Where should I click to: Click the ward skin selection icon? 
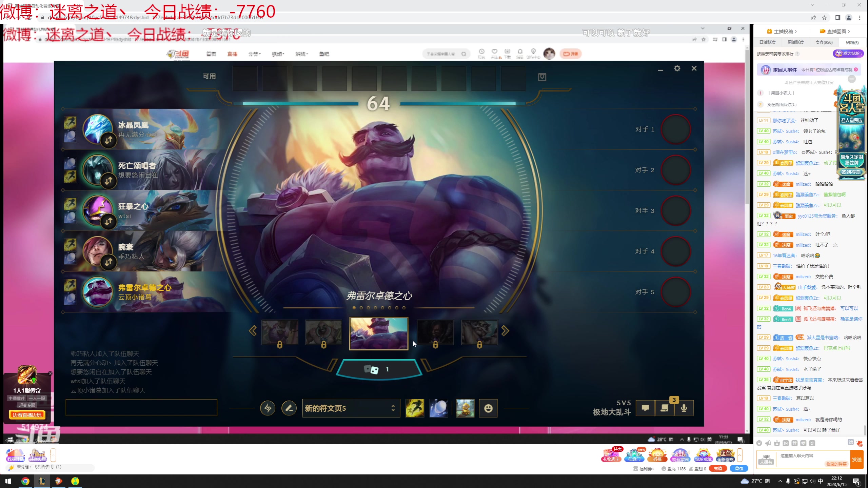click(465, 408)
